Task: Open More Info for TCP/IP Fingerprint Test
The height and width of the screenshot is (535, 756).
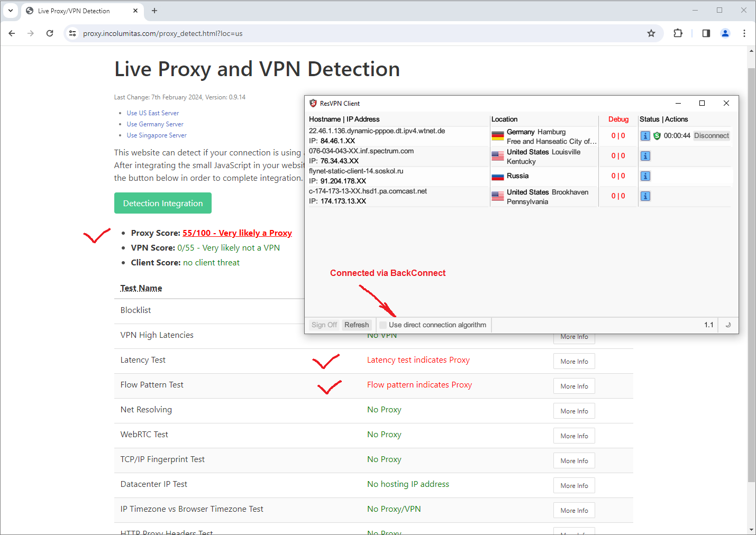Action: click(x=574, y=461)
